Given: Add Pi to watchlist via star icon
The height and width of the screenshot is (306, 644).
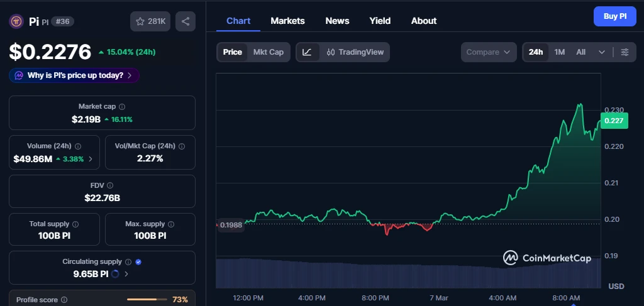Looking at the screenshot, I should [x=140, y=21].
